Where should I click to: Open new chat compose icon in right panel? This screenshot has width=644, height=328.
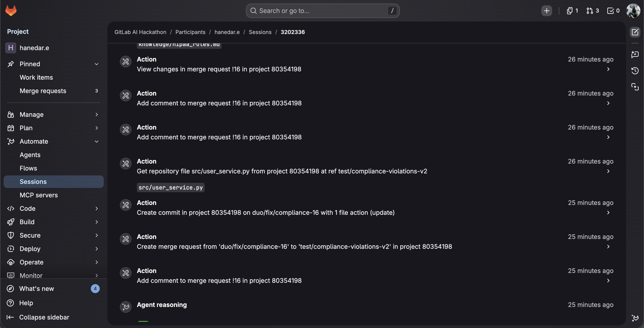[x=635, y=32]
